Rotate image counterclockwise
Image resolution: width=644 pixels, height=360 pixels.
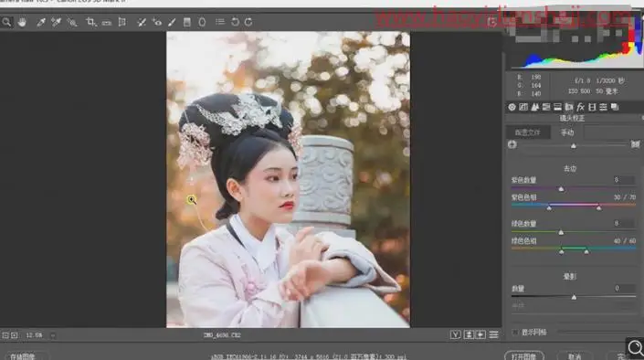[235, 22]
